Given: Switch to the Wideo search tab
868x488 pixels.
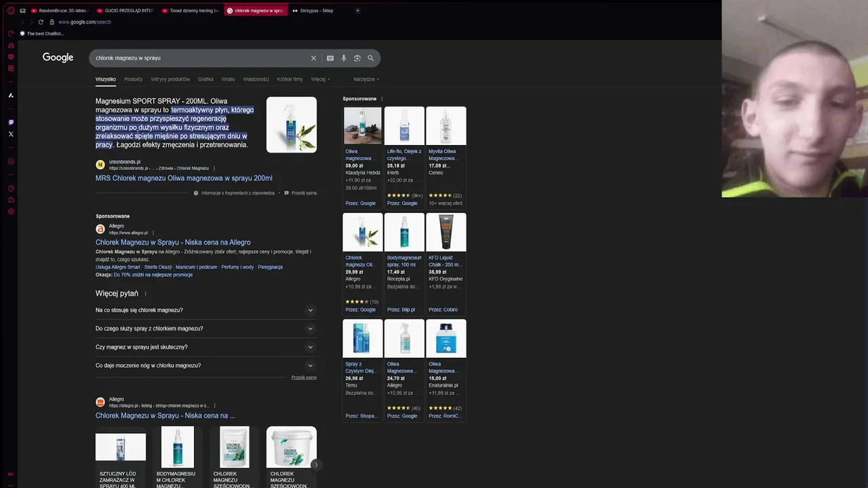Looking at the screenshot, I should coord(228,79).
